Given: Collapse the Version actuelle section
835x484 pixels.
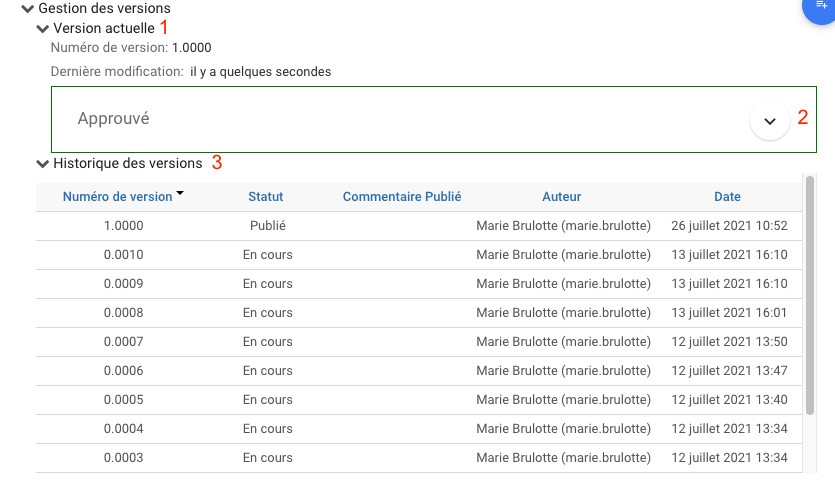Looking at the screenshot, I should click(42, 28).
